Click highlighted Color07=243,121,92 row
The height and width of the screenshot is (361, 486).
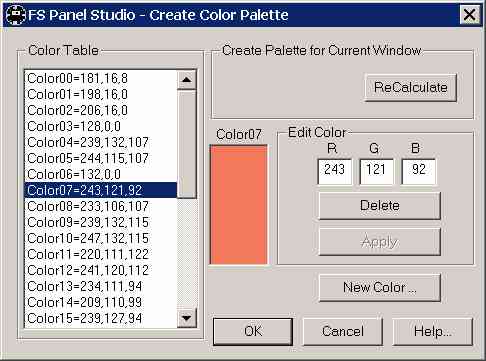coord(101,190)
